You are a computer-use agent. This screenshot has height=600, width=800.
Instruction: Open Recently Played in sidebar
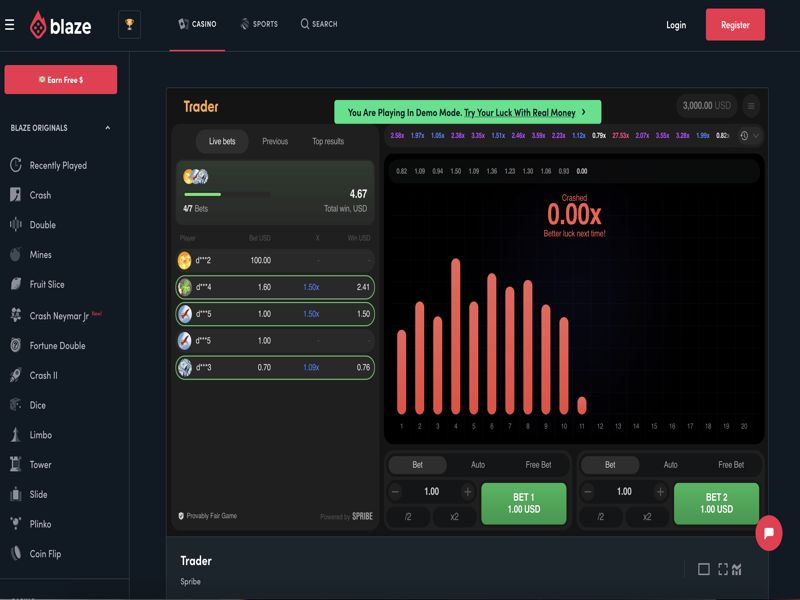click(49, 165)
